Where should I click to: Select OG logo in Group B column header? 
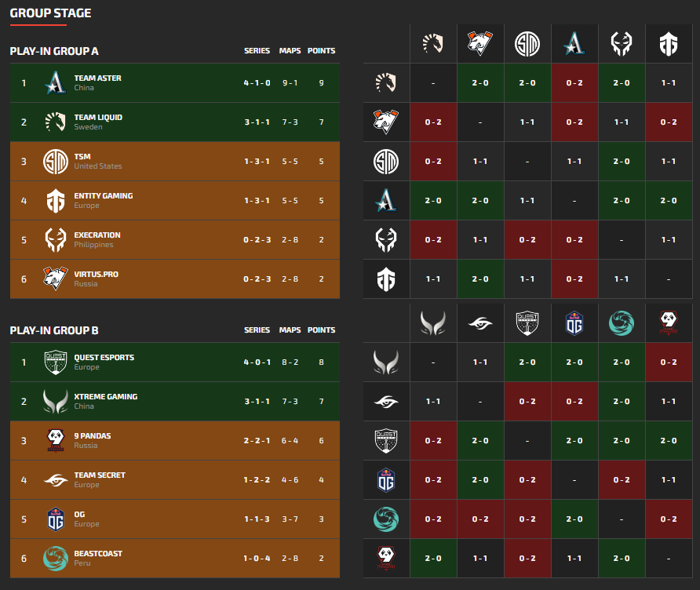pyautogui.click(x=574, y=322)
